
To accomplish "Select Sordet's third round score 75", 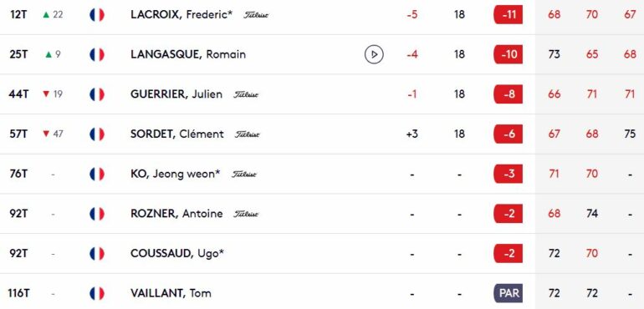I will point(630,134).
